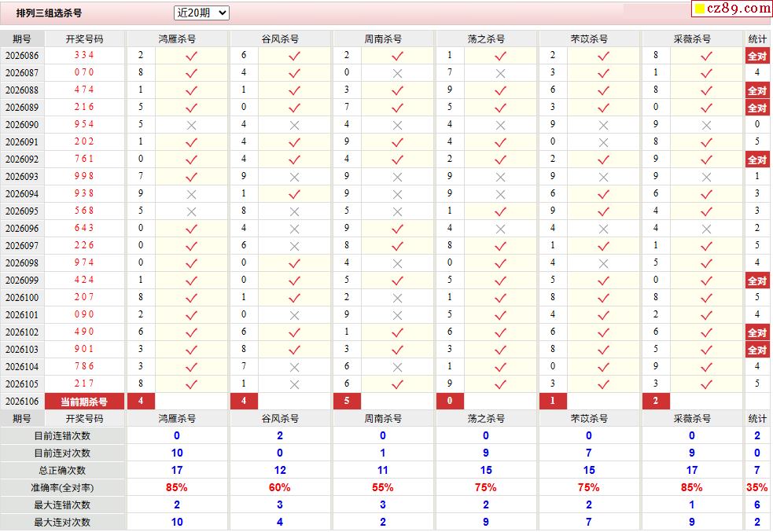773x532 pixels.
Task: Click the red 当前期杀号 label
Action: tap(84, 402)
